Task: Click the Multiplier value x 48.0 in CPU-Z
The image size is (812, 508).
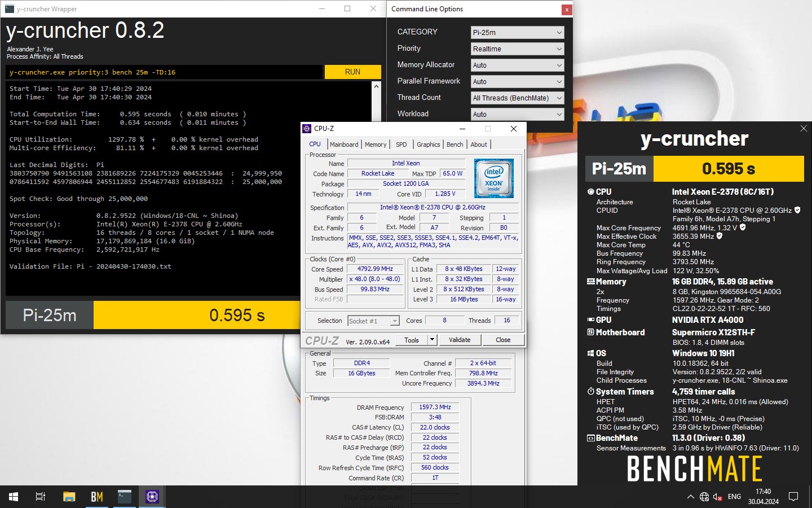Action: (375, 279)
